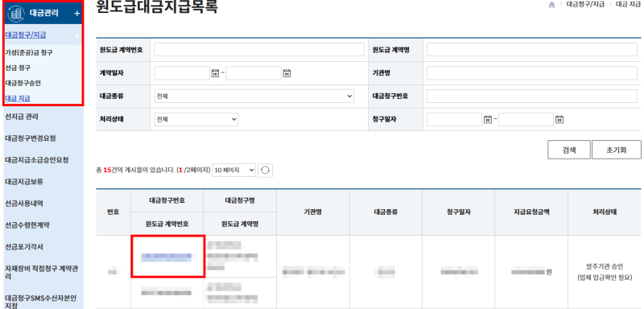Click the 기관명 input field
The image size is (644, 309).
(x=532, y=73)
